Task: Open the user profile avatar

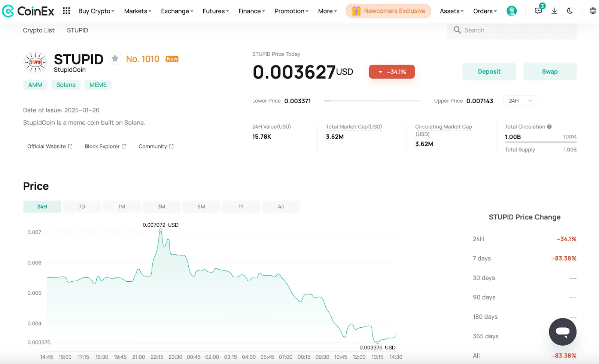Action: pos(511,11)
